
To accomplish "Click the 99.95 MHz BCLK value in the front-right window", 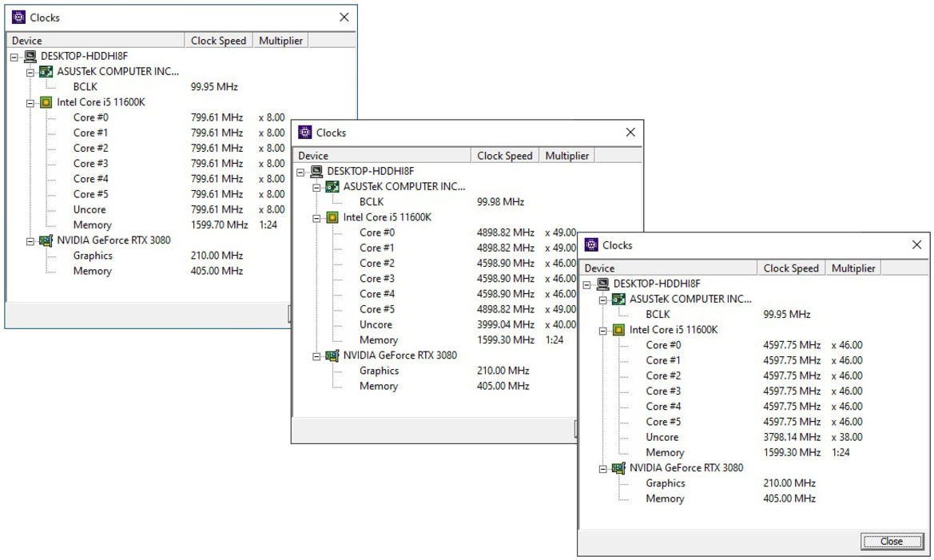I will (x=787, y=314).
